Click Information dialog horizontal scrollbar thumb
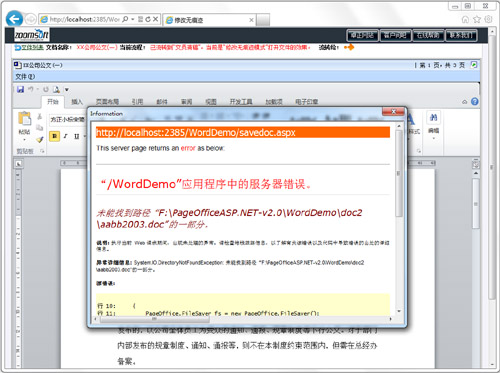The width and height of the screenshot is (500, 373). [x=155, y=319]
